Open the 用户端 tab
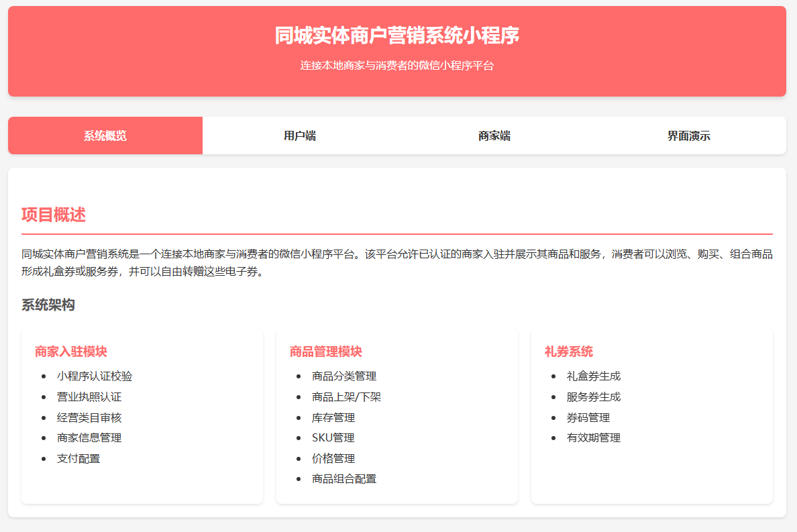Screen dimensions: 797x532 tap(299, 136)
